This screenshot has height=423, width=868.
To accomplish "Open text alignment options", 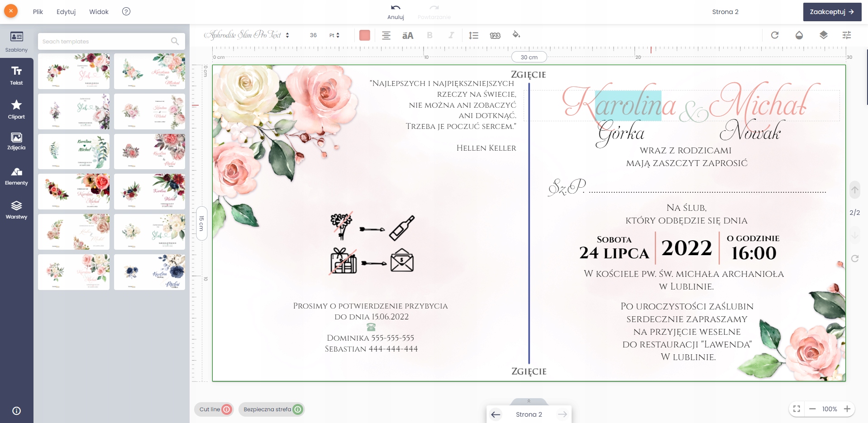I will pos(386,35).
